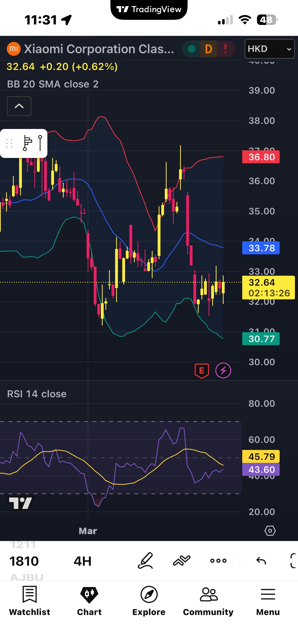Open the BB 20 SMA close indicator label
Screen dimensions: 298x644
pyautogui.click(x=53, y=84)
